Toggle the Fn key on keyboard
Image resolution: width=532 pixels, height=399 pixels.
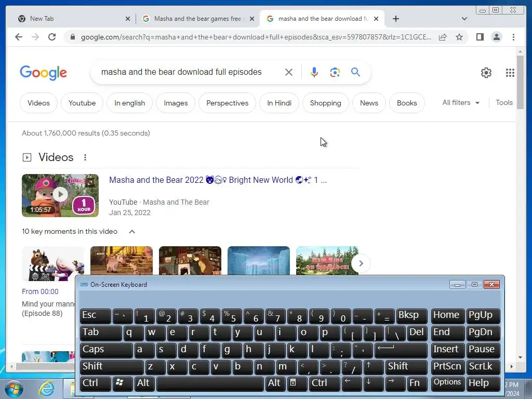click(x=417, y=383)
